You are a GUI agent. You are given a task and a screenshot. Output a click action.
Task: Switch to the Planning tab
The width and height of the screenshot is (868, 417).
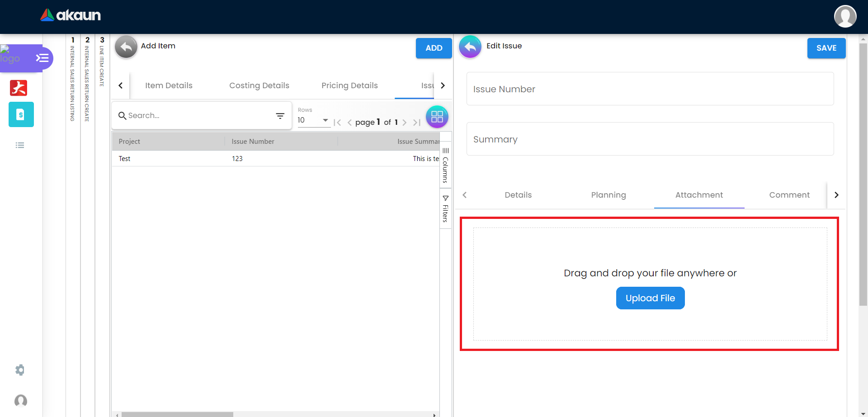(x=609, y=195)
